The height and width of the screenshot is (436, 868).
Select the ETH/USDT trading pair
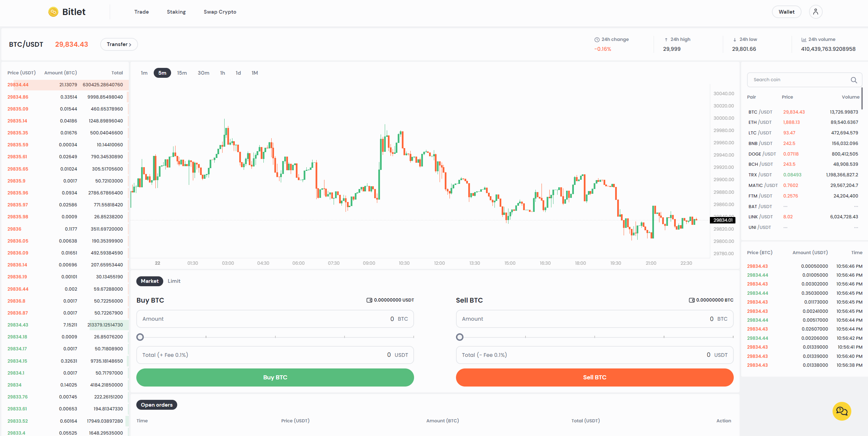click(x=760, y=122)
